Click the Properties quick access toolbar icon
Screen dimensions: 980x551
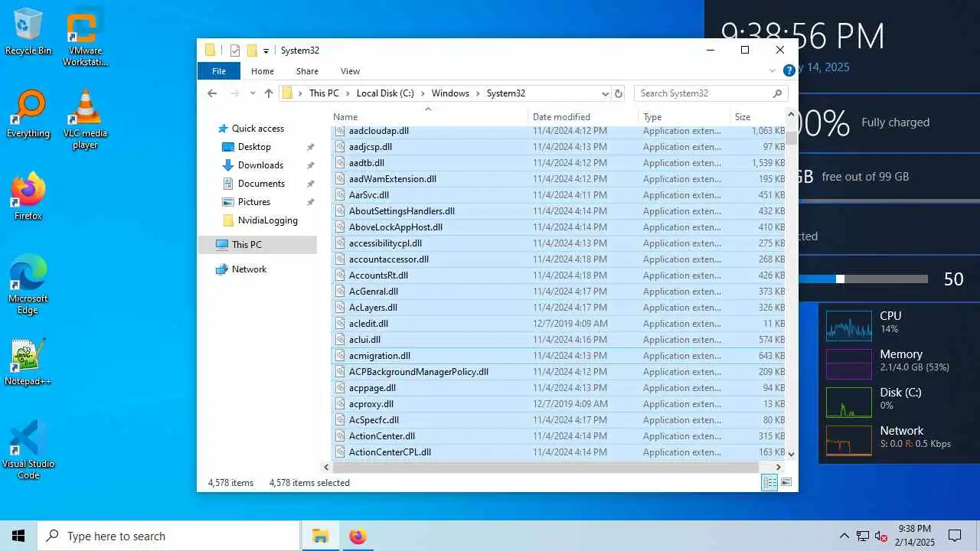[235, 51]
